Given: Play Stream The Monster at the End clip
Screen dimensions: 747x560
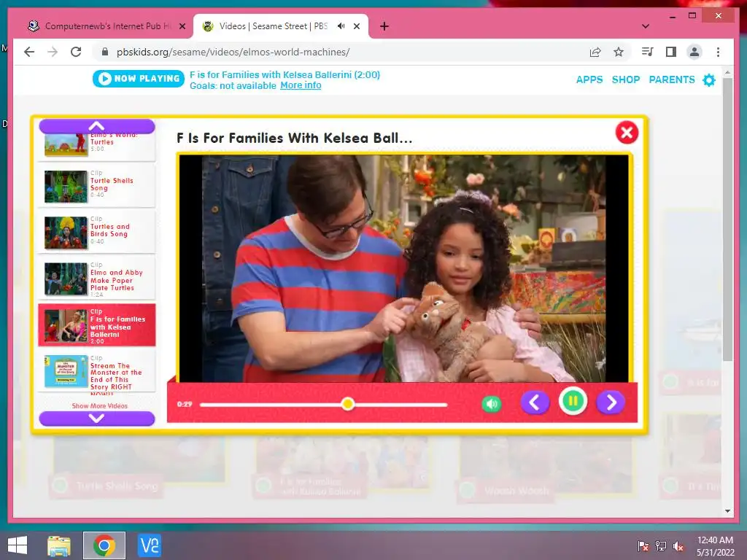Looking at the screenshot, I should [x=97, y=371].
